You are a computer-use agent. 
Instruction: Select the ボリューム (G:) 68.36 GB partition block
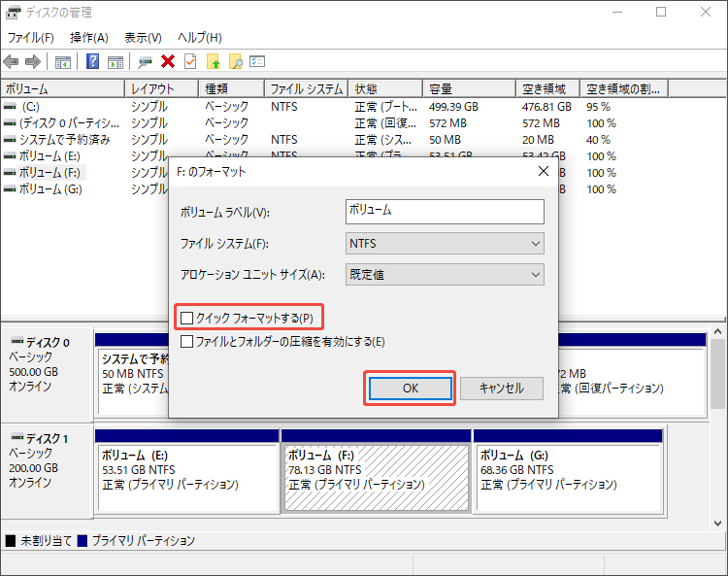(x=568, y=470)
